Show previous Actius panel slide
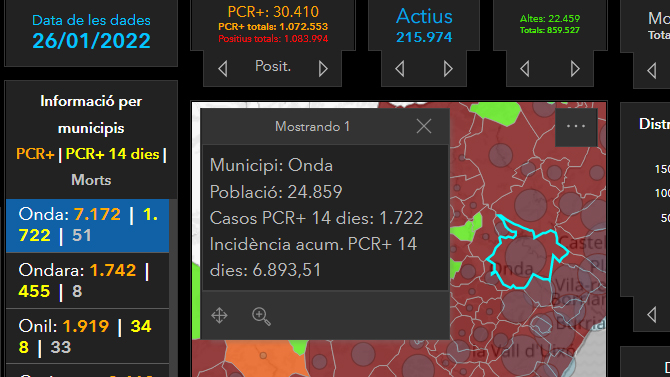The width and height of the screenshot is (670, 377). point(400,68)
